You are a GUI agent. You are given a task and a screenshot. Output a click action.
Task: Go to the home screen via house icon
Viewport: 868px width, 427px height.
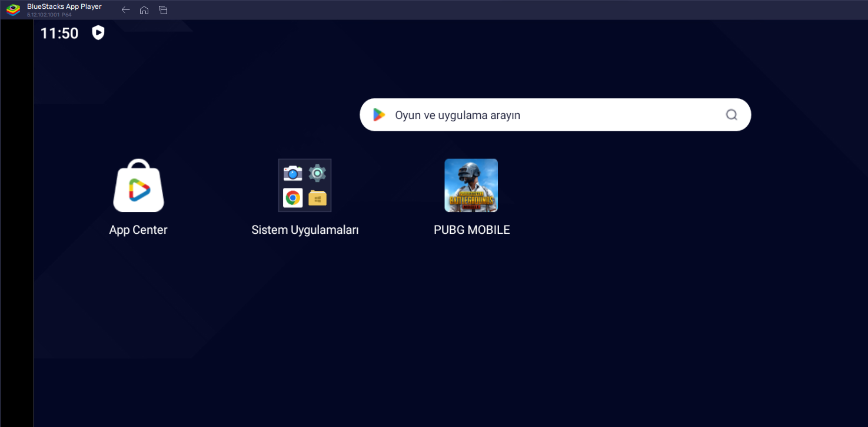click(144, 10)
